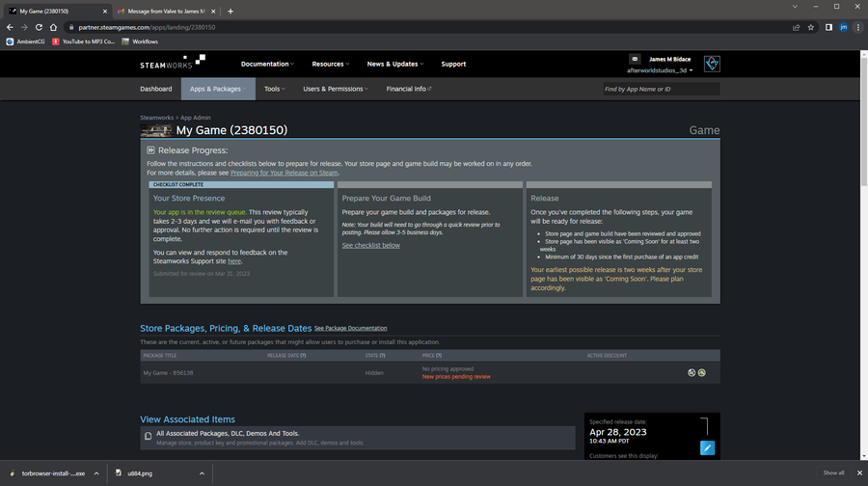Expand the Users & Permissions menu
Screen dimensions: 868x486
pos(336,89)
